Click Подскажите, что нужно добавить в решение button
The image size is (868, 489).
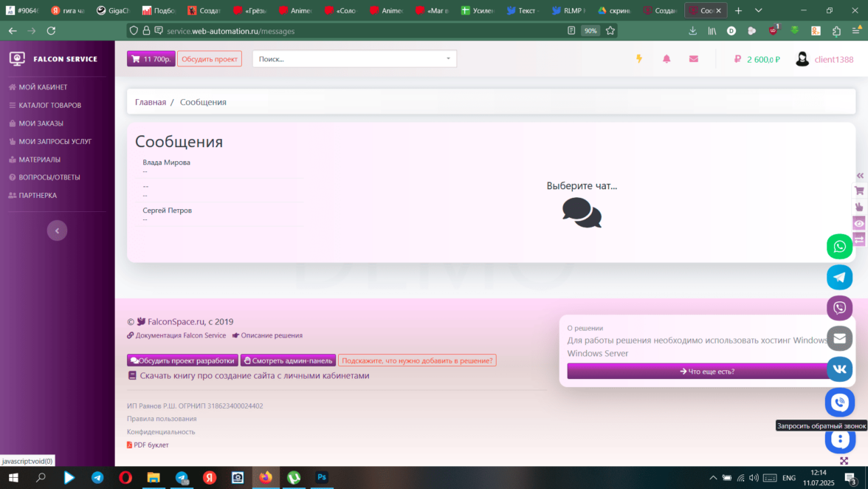(417, 360)
